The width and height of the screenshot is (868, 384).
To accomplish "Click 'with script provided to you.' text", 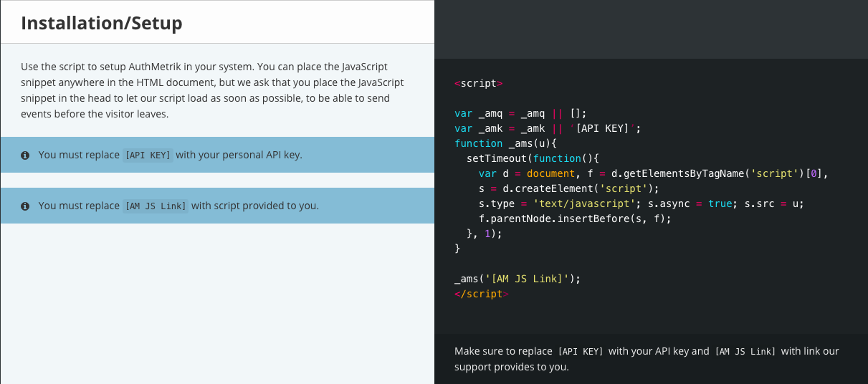I will pos(255,206).
